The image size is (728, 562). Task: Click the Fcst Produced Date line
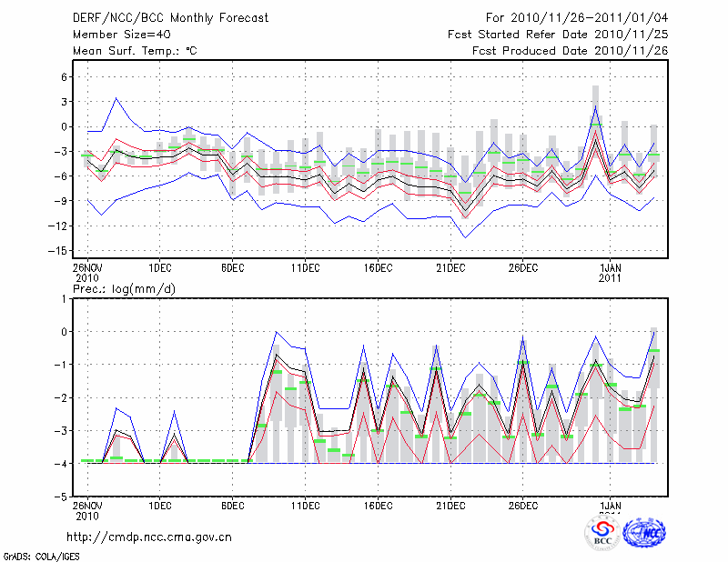[570, 51]
